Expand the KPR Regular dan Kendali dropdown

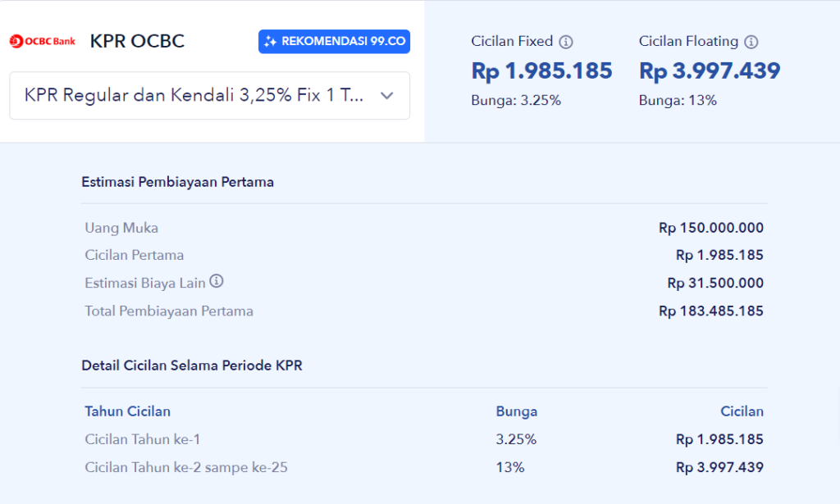(x=209, y=95)
